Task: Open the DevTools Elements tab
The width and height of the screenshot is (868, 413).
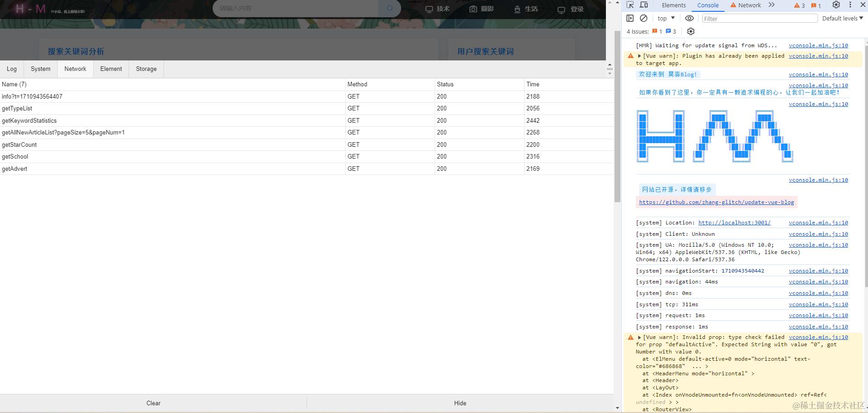Action: click(x=674, y=5)
